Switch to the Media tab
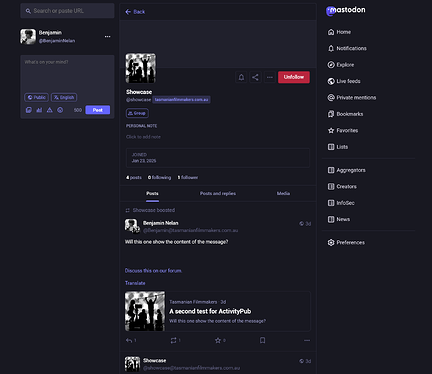The image size is (432, 374). click(283, 193)
